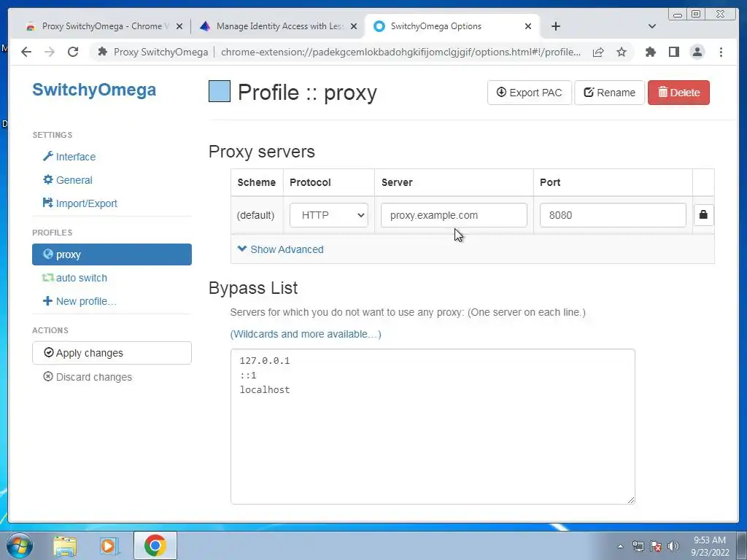Close the SwitchyOmega Options tab
Viewport: 747px width, 560px height.
tap(528, 27)
